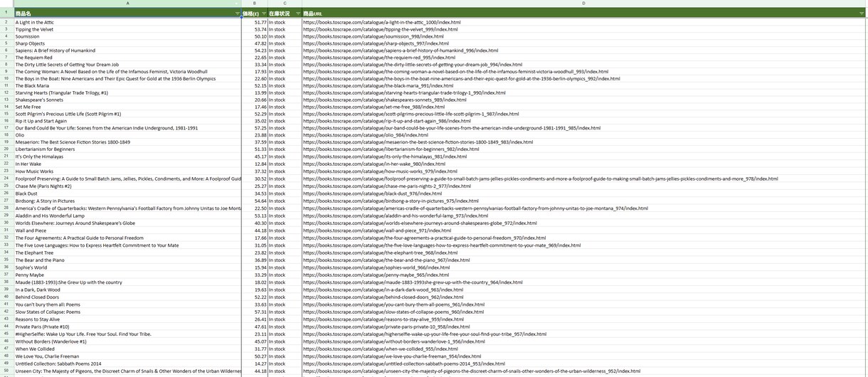Viewport: 868px width, 377px height.
Task: Select cell 'The Elephant Tree'
Action: [x=127, y=253]
